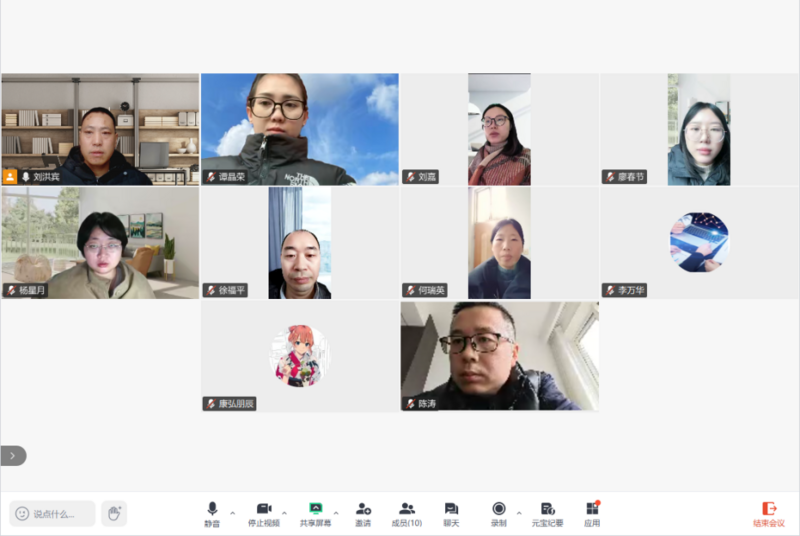
Task: Click the orange host icon beside 刘洪宾
Action: [10, 177]
